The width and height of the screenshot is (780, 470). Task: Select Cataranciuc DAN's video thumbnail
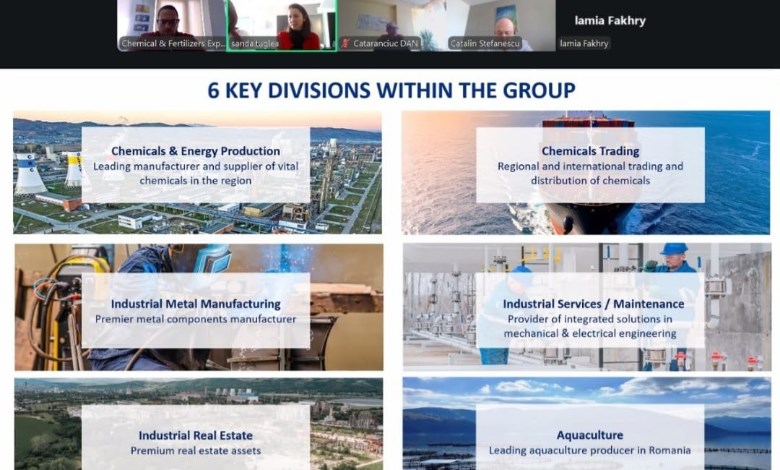click(391, 25)
